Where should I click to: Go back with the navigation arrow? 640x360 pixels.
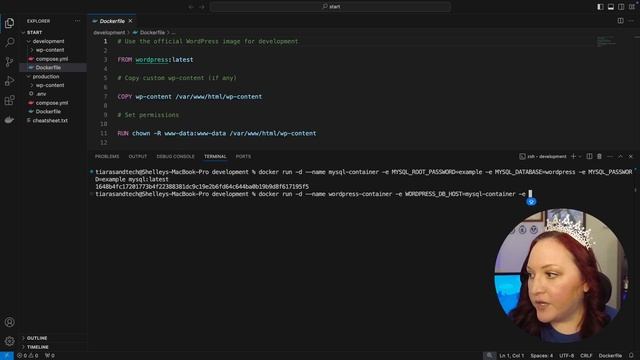[191, 7]
